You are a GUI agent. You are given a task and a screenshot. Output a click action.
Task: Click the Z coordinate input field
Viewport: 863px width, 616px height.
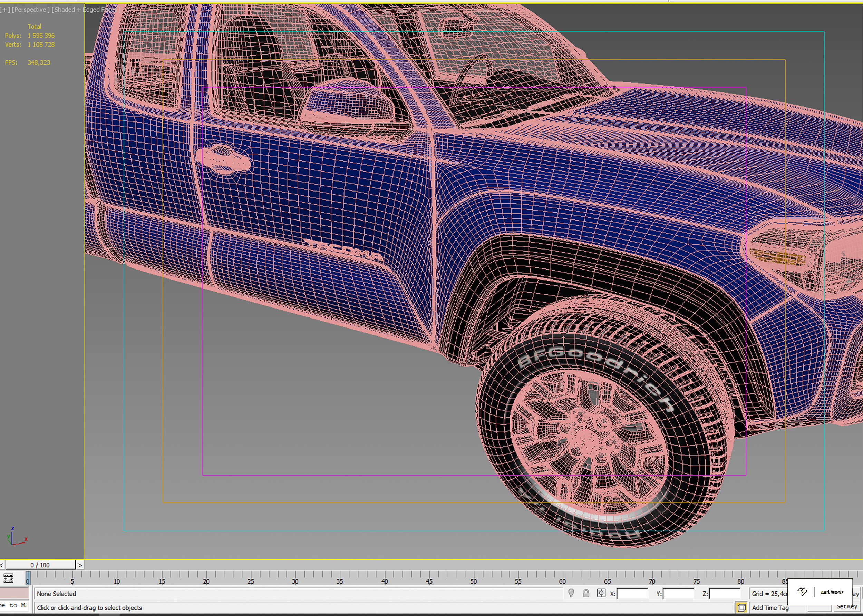click(725, 594)
